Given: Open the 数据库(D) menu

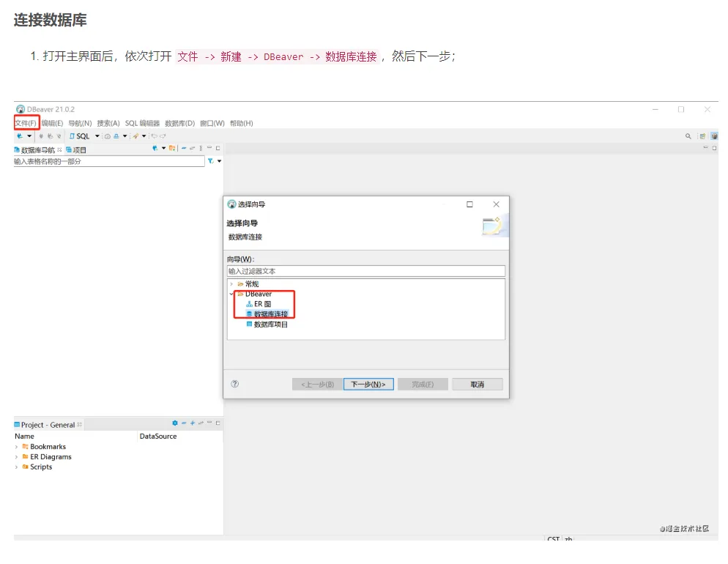Looking at the screenshot, I should point(179,123).
